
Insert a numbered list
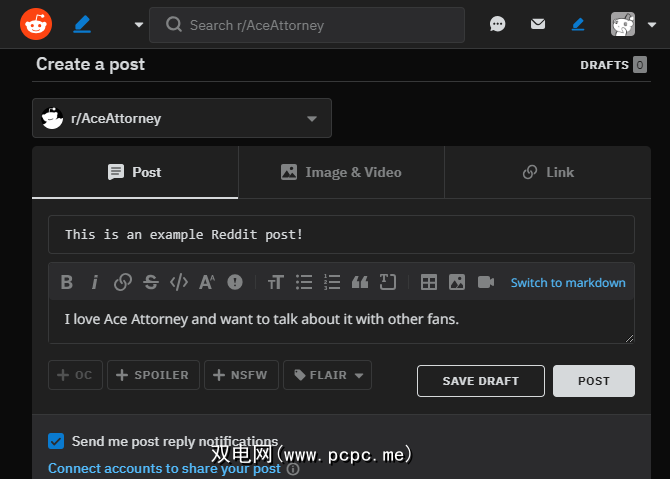tap(332, 282)
